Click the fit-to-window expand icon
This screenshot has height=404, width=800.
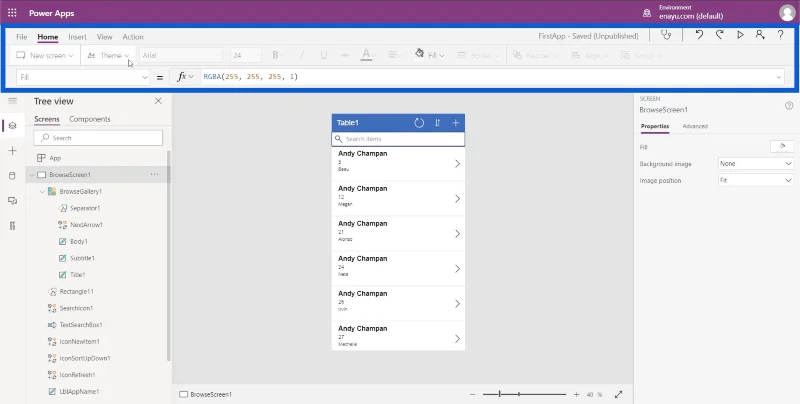(618, 394)
